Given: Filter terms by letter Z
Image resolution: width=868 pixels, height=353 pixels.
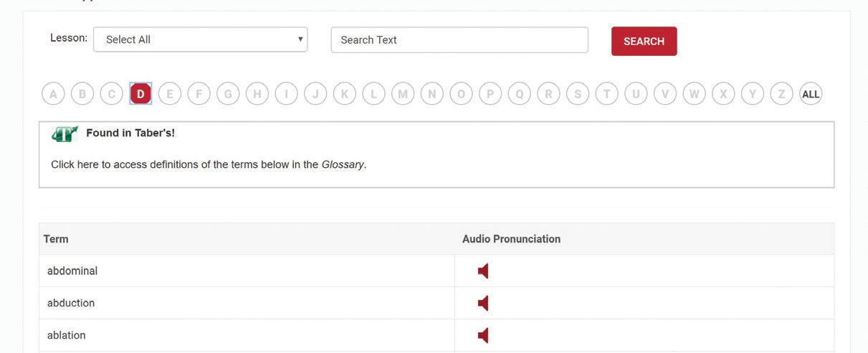Looking at the screenshot, I should [x=781, y=94].
